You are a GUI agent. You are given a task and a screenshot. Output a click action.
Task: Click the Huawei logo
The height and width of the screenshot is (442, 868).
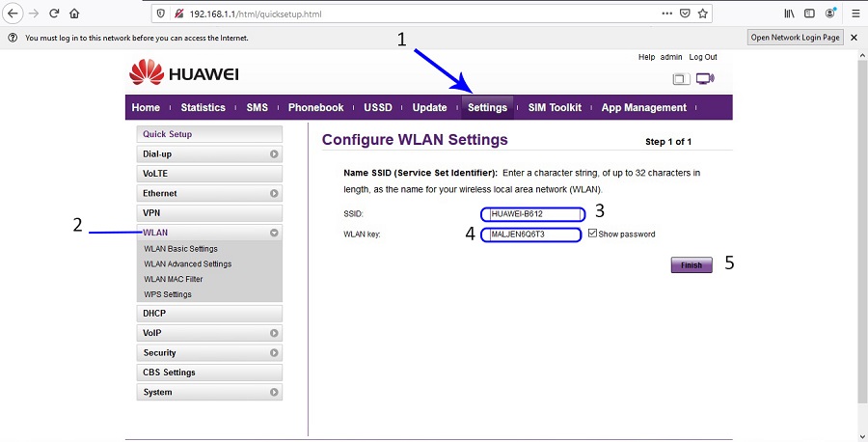(x=184, y=73)
